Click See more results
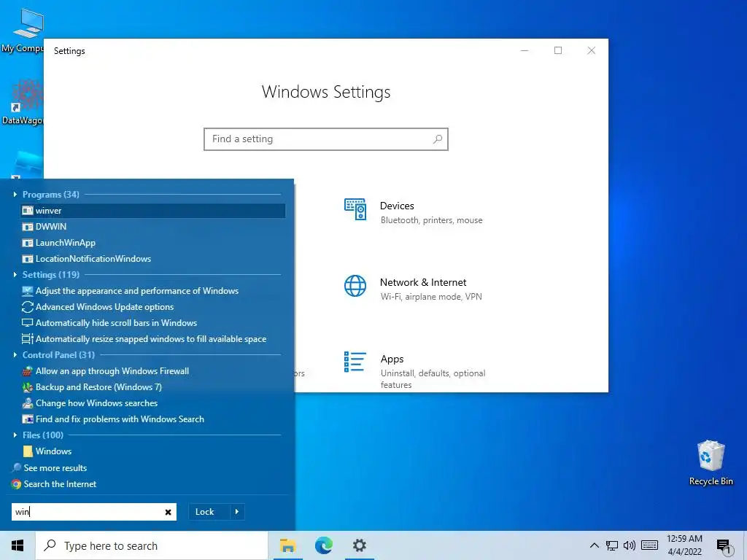This screenshot has width=747, height=560. (x=55, y=468)
